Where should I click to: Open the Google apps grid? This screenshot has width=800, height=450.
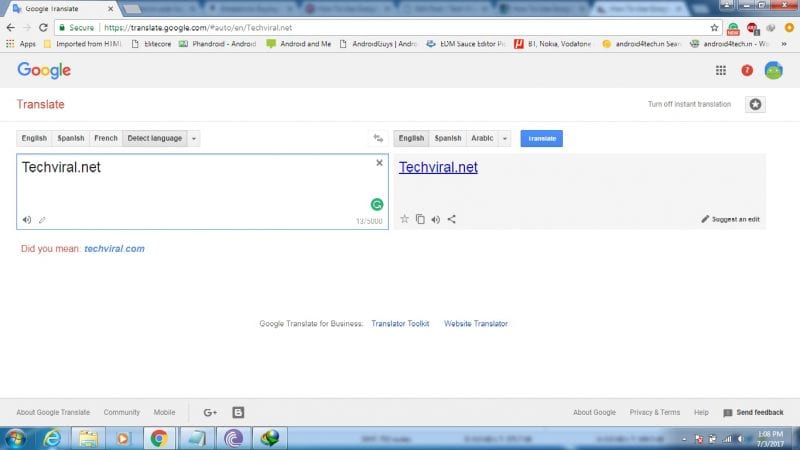720,70
